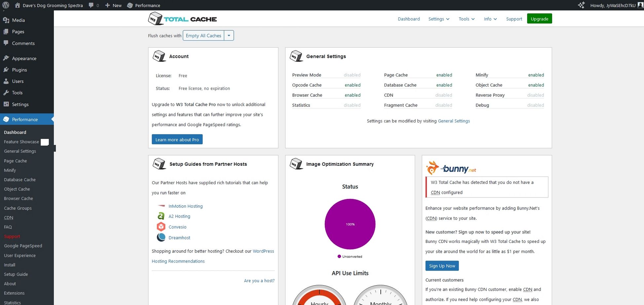Image resolution: width=644 pixels, height=305 pixels.
Task: Click the purple Unconverted pie chart
Action: coord(350,224)
